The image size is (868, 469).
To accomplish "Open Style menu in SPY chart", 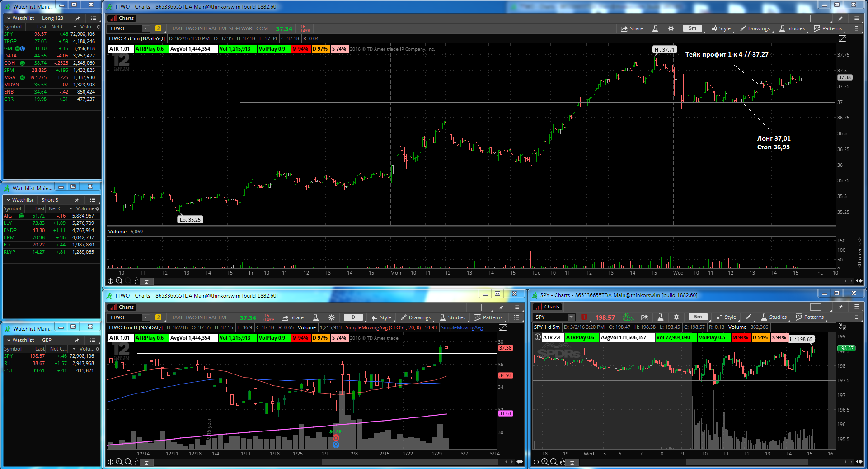I will pos(727,317).
